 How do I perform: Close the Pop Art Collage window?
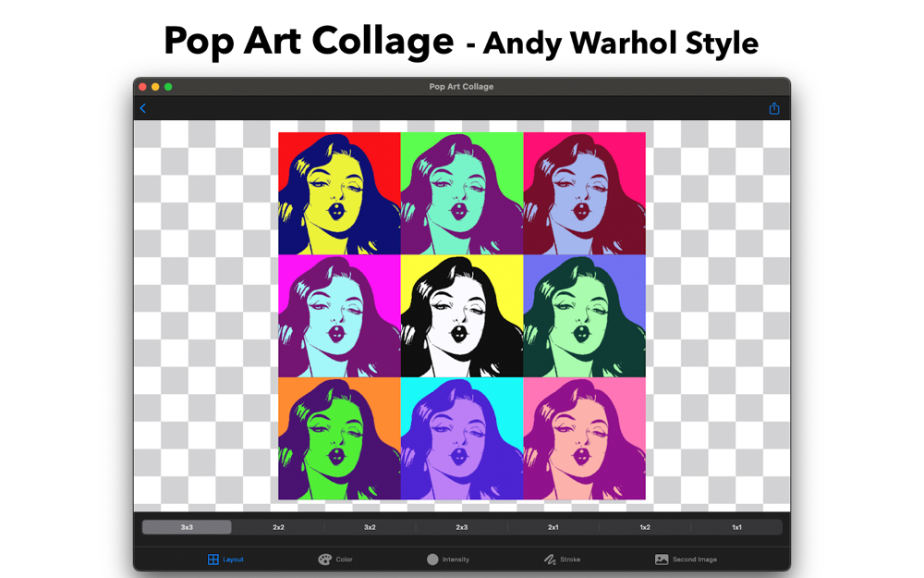tap(142, 87)
